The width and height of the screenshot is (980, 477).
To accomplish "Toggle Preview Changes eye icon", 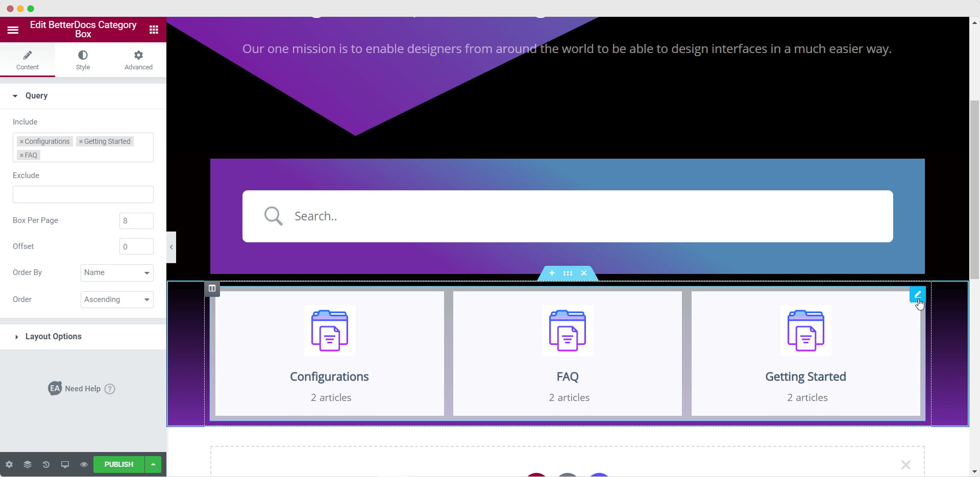I will click(x=83, y=464).
